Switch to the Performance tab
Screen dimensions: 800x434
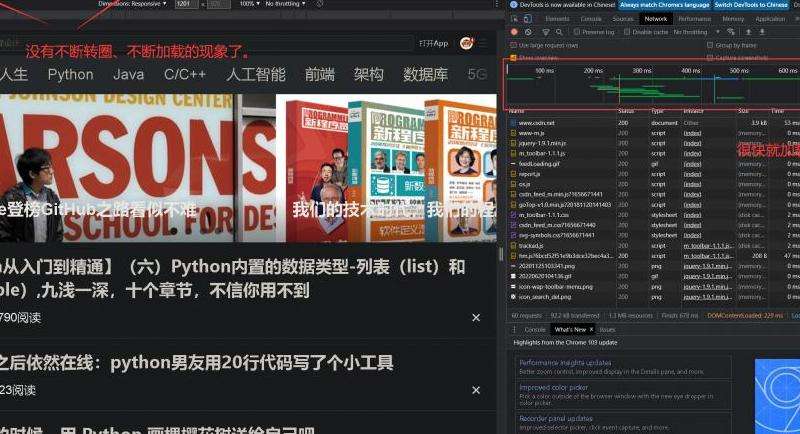click(694, 18)
